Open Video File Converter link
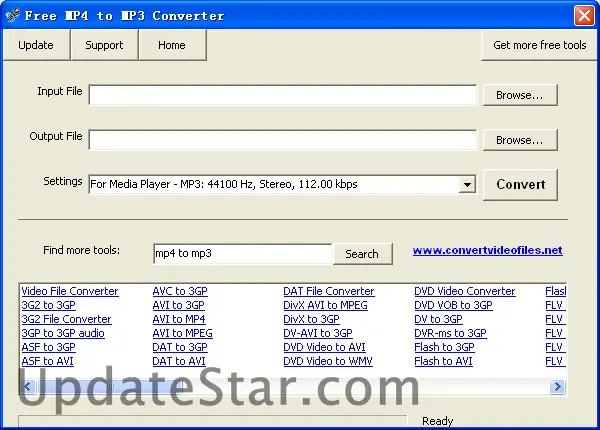600x430 pixels. click(70, 291)
